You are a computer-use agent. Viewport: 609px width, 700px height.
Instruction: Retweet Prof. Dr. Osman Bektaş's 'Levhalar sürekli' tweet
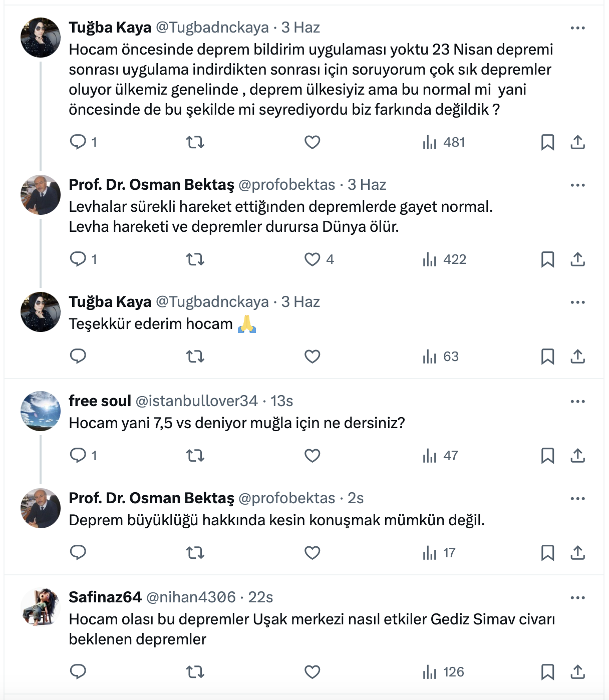(x=195, y=259)
